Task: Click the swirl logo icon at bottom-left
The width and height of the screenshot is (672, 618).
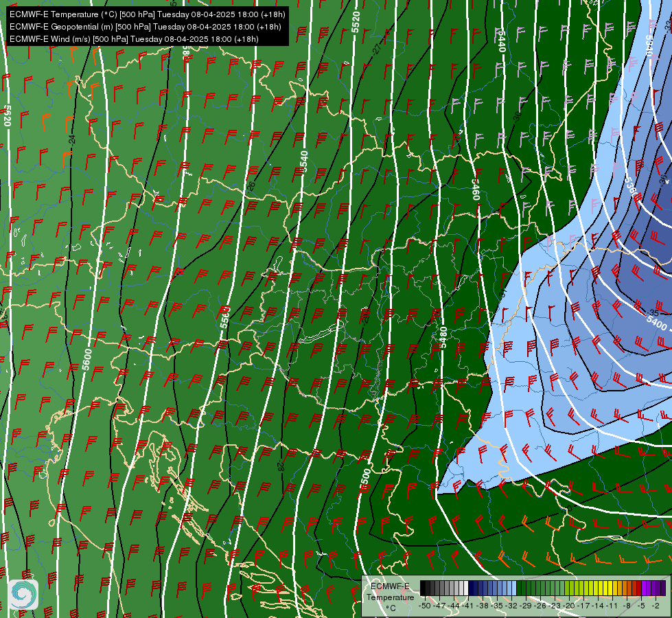Action: (23, 594)
